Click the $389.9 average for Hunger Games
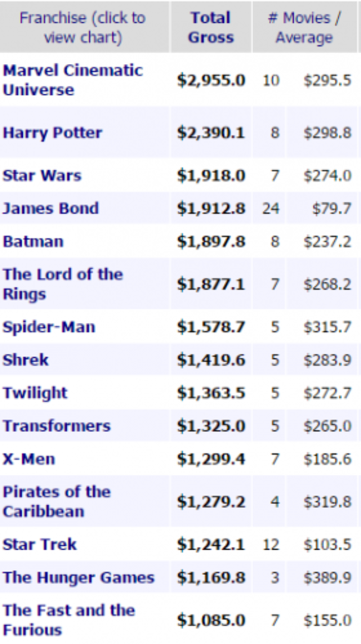 [x=327, y=578]
